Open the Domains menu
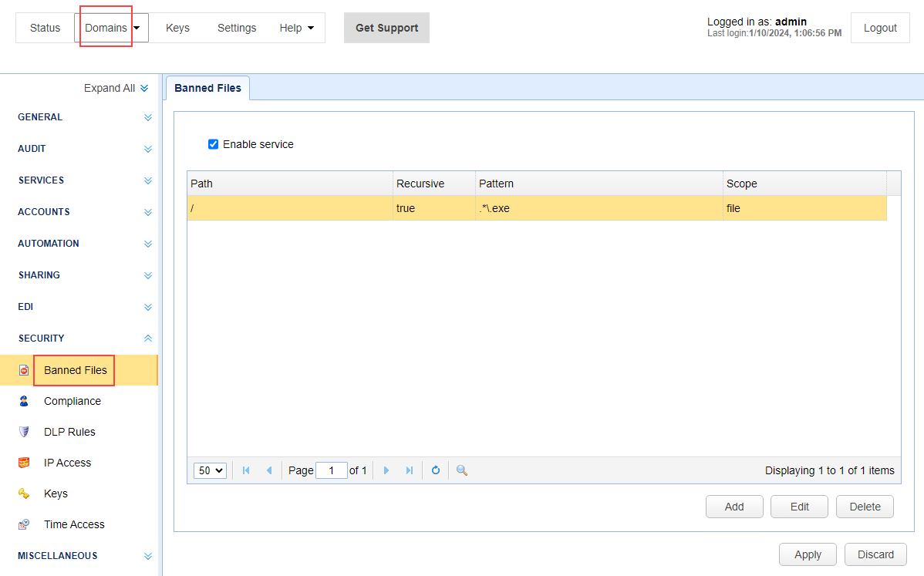924x576 pixels. (x=111, y=28)
